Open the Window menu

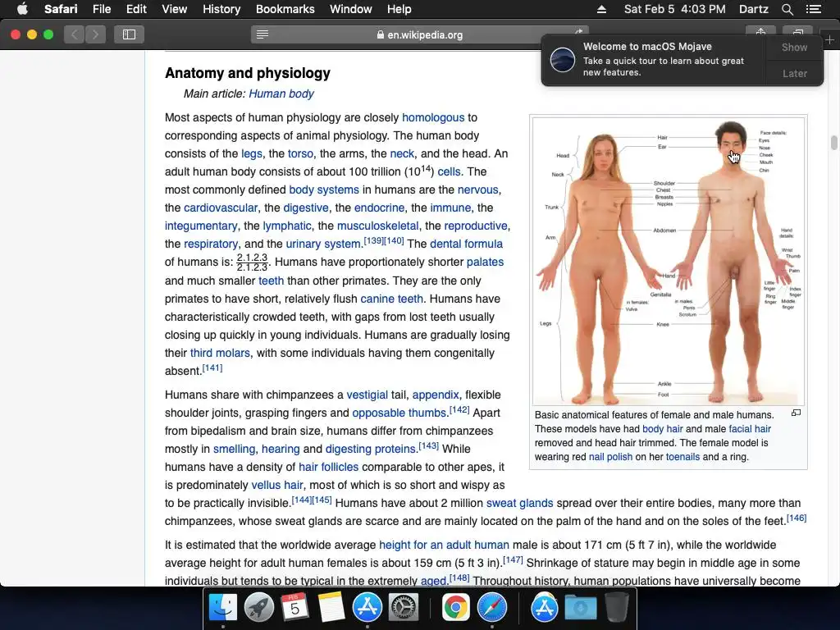pyautogui.click(x=351, y=9)
